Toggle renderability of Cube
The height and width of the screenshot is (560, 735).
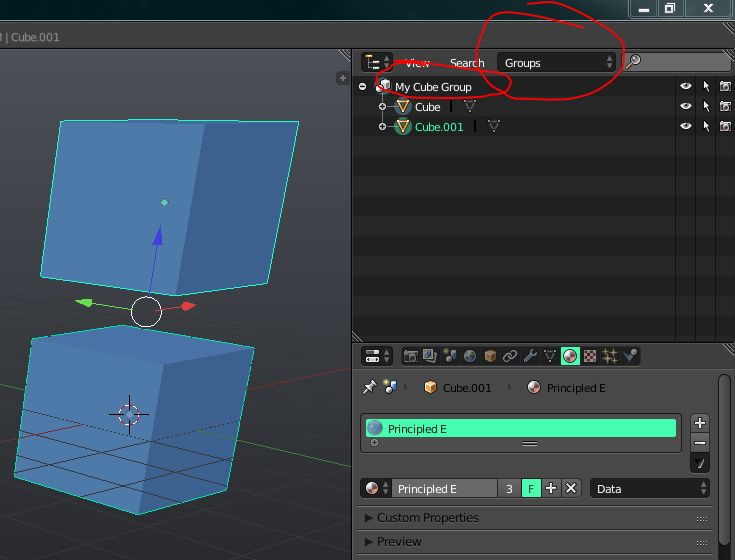coord(725,106)
